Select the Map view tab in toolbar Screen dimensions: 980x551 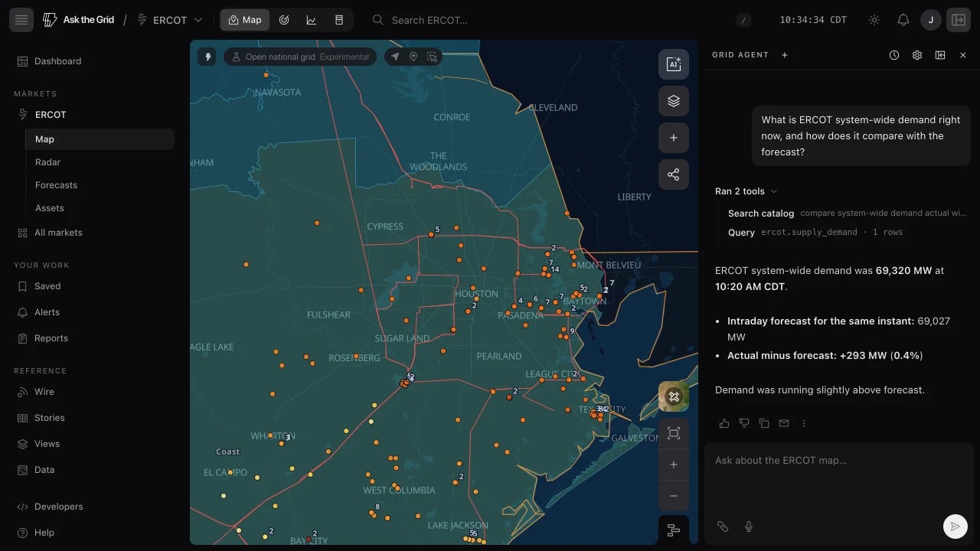pyautogui.click(x=245, y=20)
